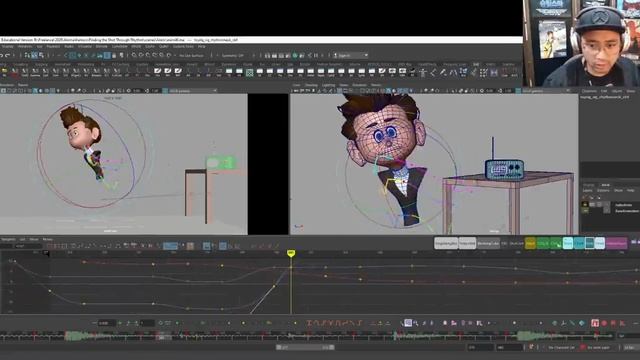Open the Cache menu
This screenshot has width=640, height=360.
point(150,47)
